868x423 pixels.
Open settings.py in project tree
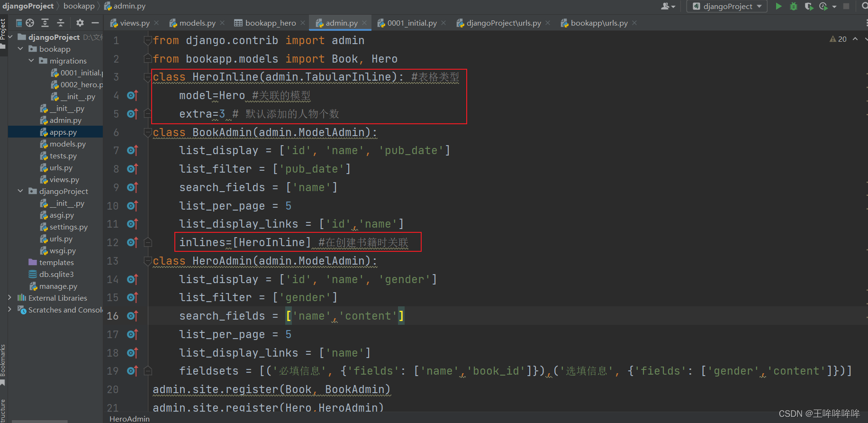pos(64,227)
